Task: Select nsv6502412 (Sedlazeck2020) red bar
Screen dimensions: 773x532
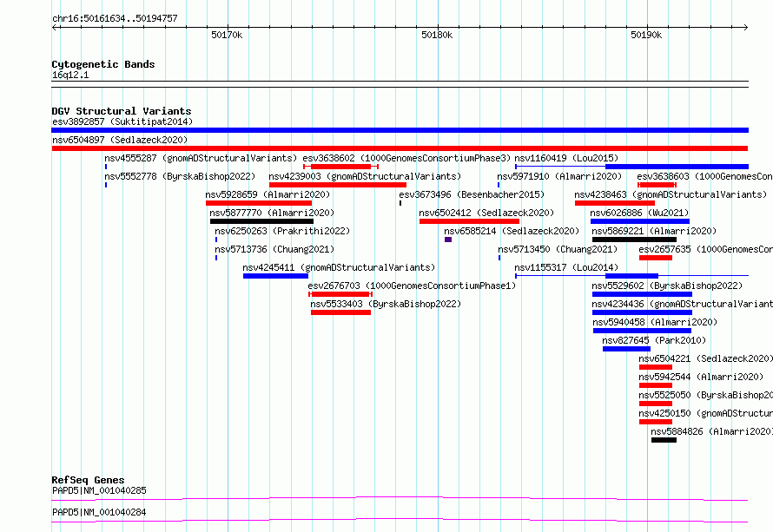Action: coord(469,221)
